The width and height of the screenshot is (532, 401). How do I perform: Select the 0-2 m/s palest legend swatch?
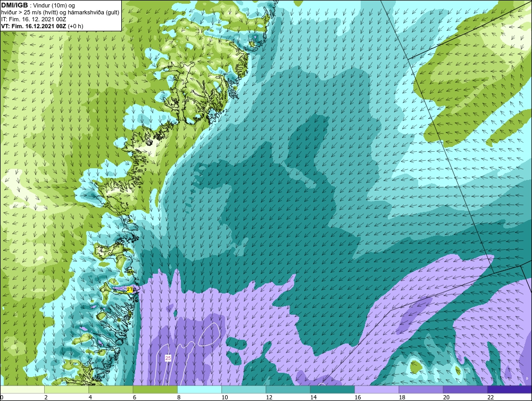point(22,389)
